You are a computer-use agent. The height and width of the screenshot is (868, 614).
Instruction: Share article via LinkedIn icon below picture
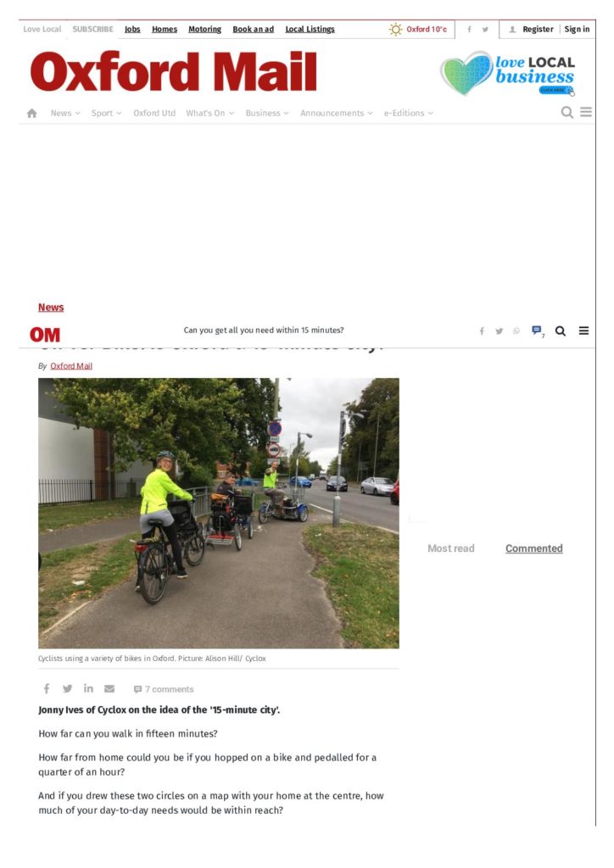(88, 688)
